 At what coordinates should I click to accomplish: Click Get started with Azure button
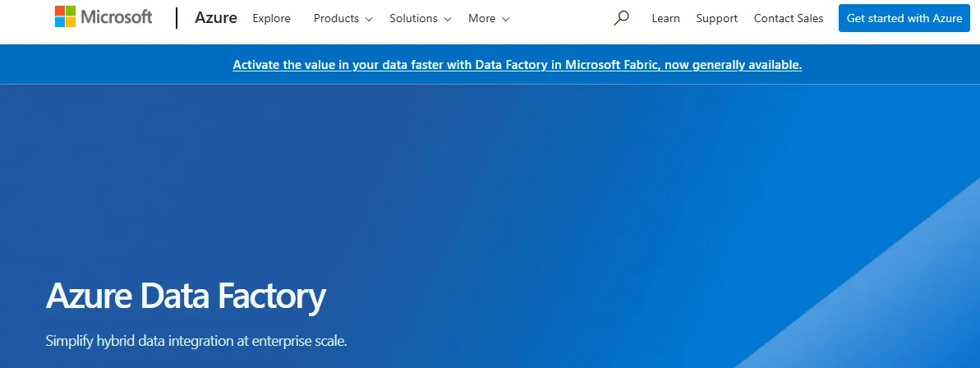tap(904, 18)
